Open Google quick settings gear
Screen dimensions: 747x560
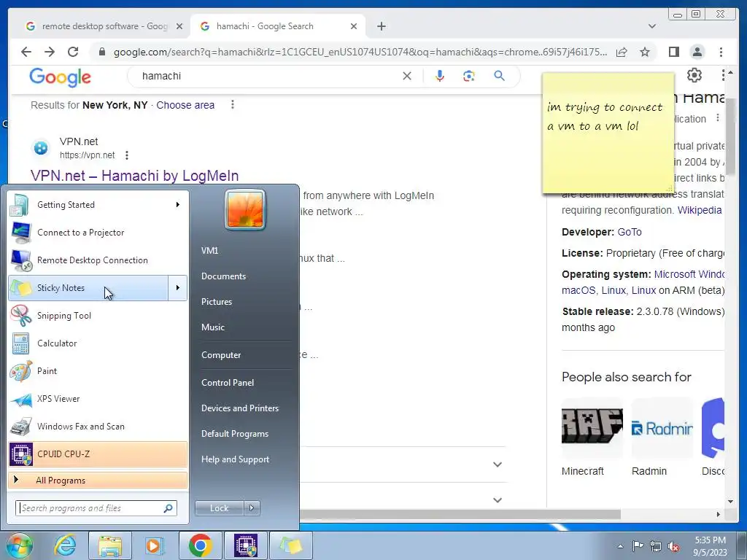click(x=694, y=75)
